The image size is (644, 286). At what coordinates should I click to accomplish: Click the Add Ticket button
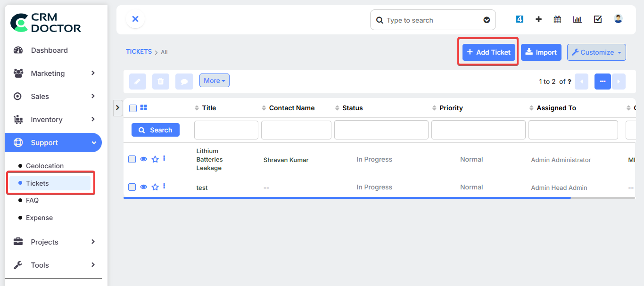(x=488, y=52)
